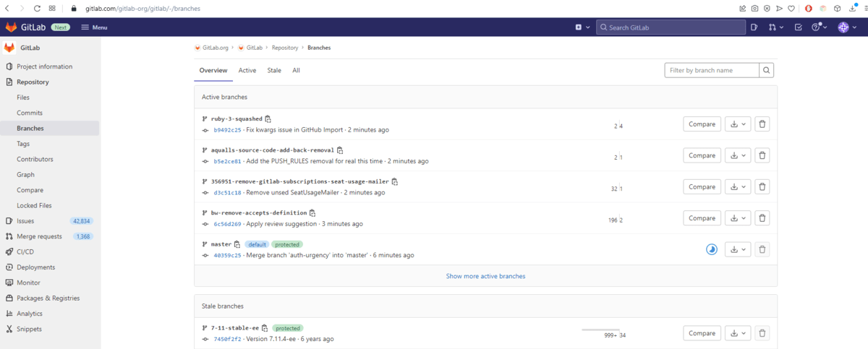The width and height of the screenshot is (868, 349).
Task: Click master pipeline status icon
Action: 712,249
